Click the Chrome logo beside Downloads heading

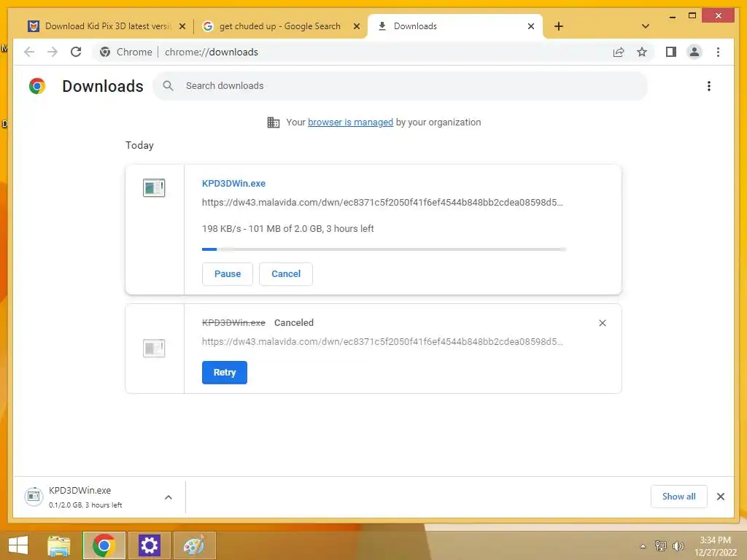point(37,86)
